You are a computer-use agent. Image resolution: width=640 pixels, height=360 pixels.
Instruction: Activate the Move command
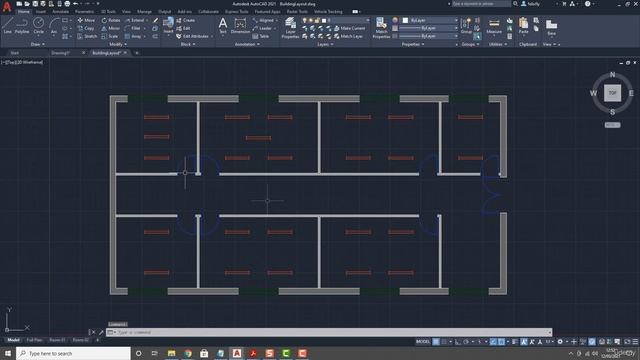point(86,20)
